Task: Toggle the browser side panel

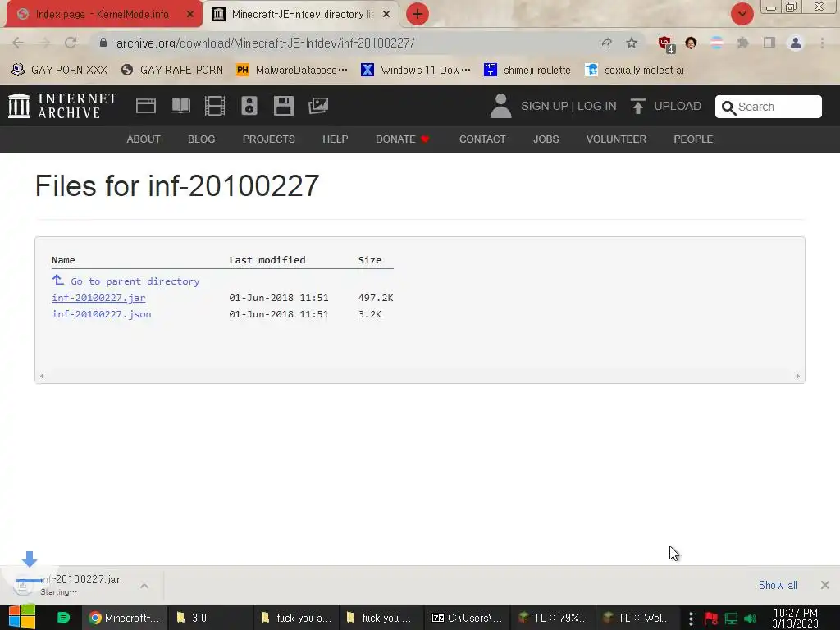Action: pos(769,43)
